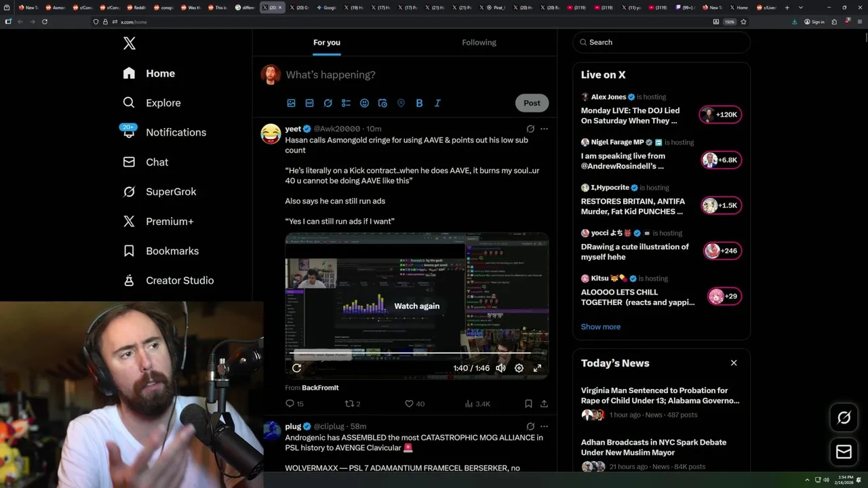Open the +246 listeners badge on yocci's stream

point(721,251)
